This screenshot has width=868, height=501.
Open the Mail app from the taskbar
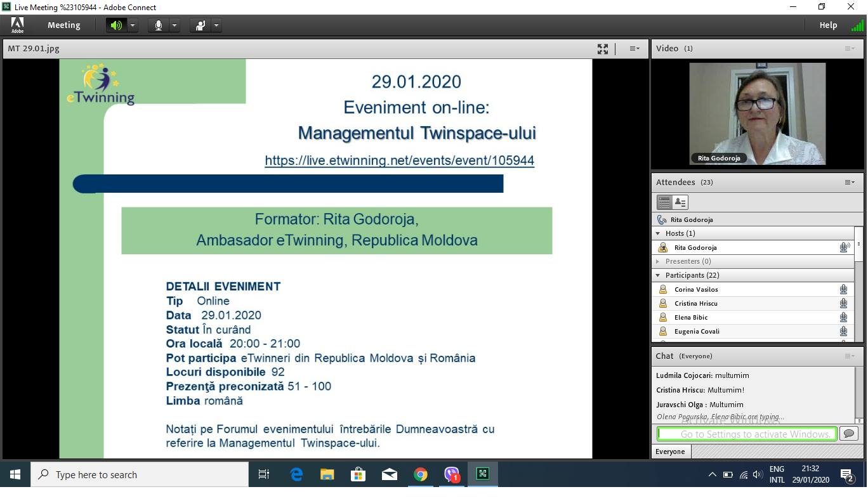coord(390,474)
